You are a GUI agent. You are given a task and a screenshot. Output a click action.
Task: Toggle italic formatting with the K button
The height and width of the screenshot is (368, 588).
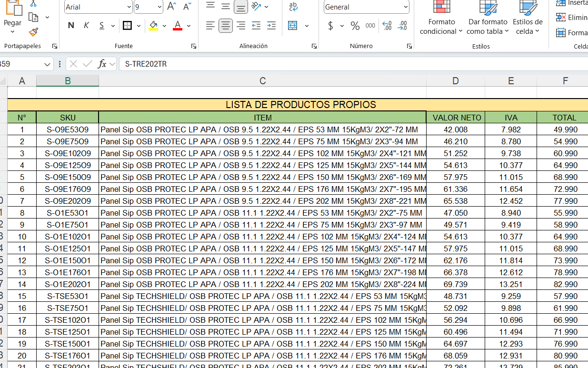86,26
